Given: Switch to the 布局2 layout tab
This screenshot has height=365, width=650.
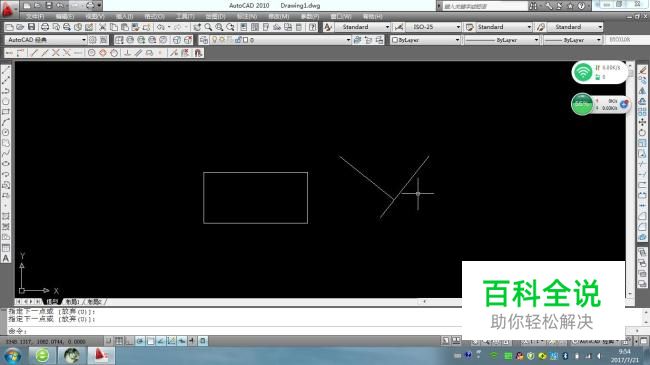Looking at the screenshot, I should pos(95,302).
